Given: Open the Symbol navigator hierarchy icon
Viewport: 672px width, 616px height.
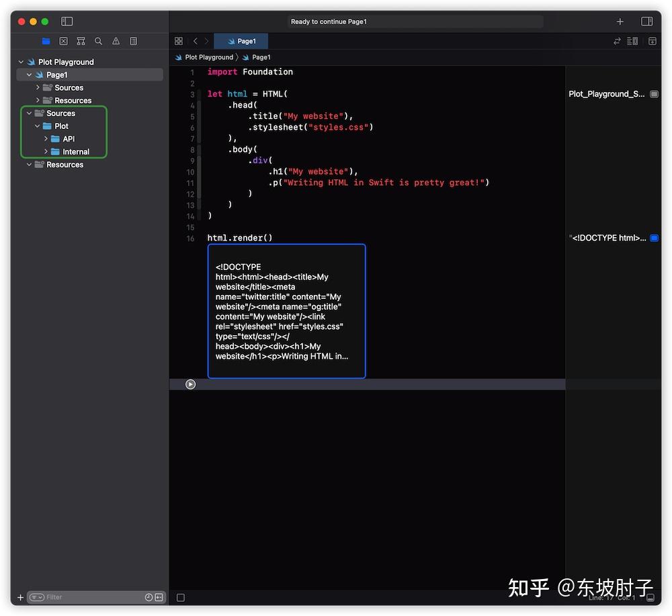Looking at the screenshot, I should [x=81, y=41].
